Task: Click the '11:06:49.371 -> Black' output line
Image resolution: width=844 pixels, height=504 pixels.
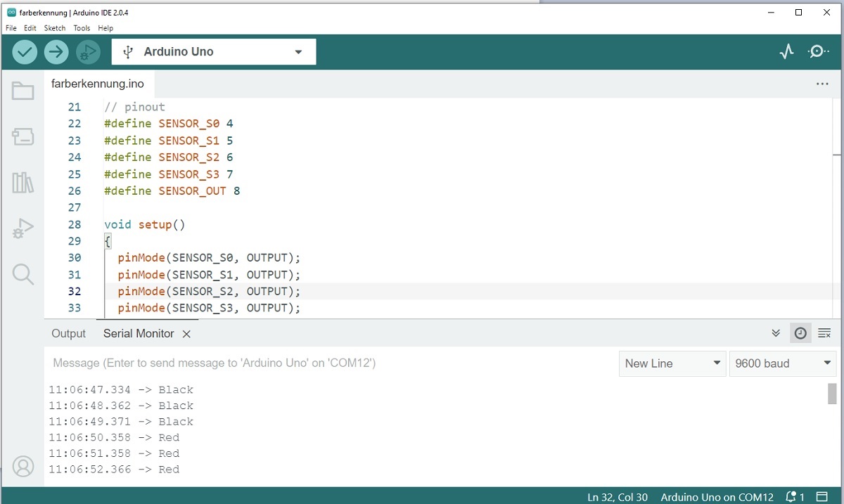Action: pos(121,422)
